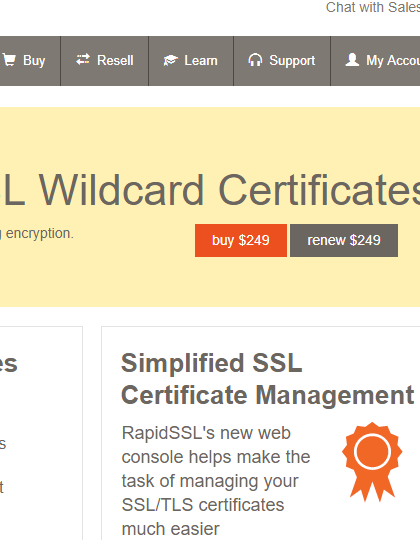Screen dimensions: 420x540
Task: Open the Buy menu item
Action: coord(30,61)
